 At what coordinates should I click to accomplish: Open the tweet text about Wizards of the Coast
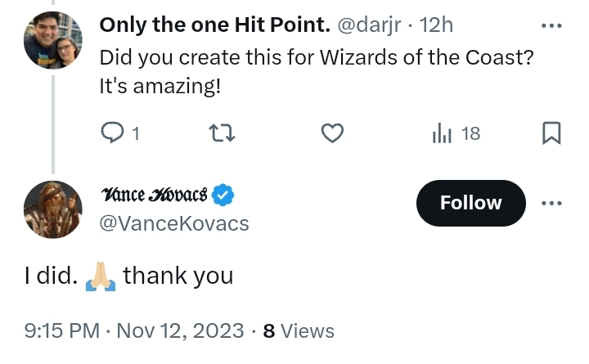[317, 72]
